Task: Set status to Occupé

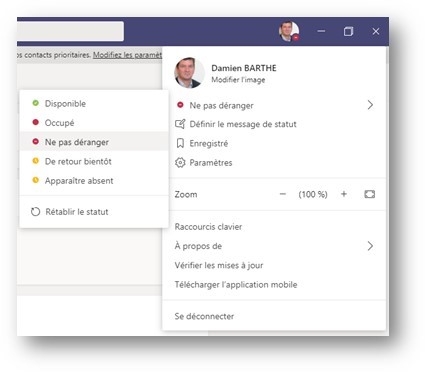Action: pyautogui.click(x=94, y=123)
